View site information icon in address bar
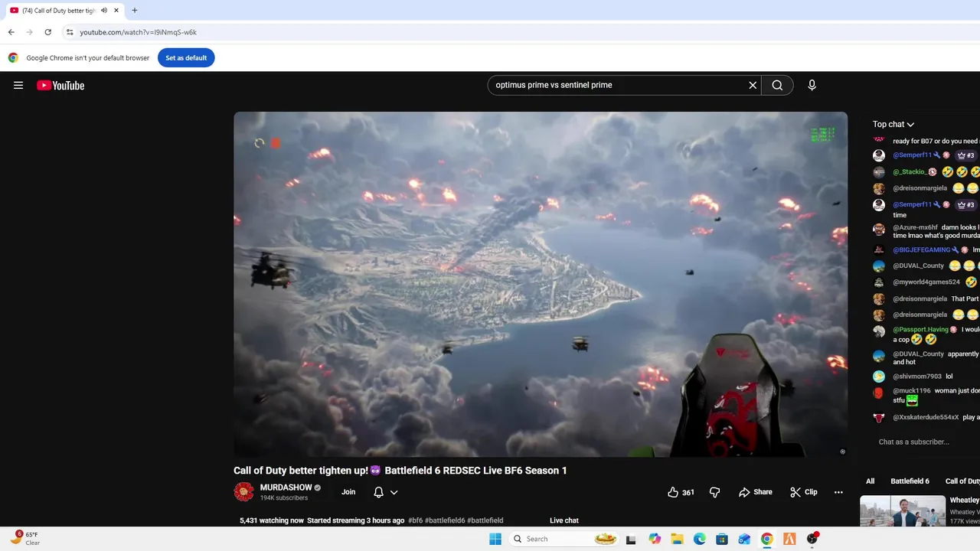Image resolution: width=980 pixels, height=551 pixels. pos(69,32)
